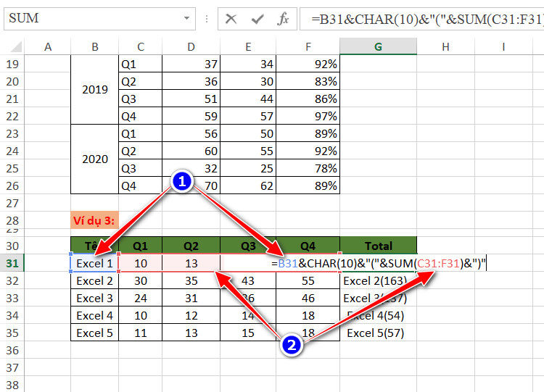544x392 pixels.
Task: Confirm the formula with checkmark icon
Action: pyautogui.click(x=257, y=19)
